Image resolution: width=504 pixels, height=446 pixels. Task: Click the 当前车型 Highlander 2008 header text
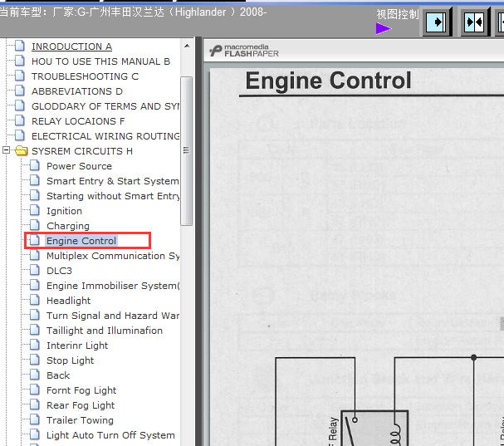point(133,12)
